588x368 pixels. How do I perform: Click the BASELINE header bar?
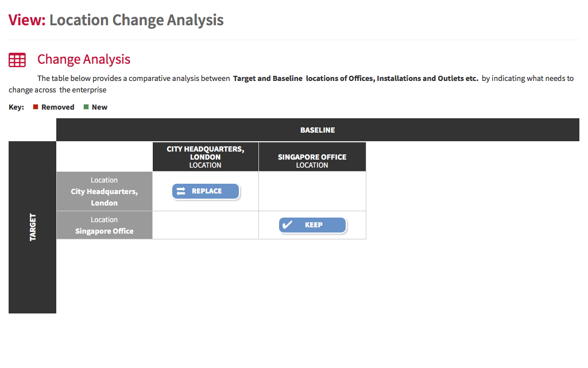point(318,130)
